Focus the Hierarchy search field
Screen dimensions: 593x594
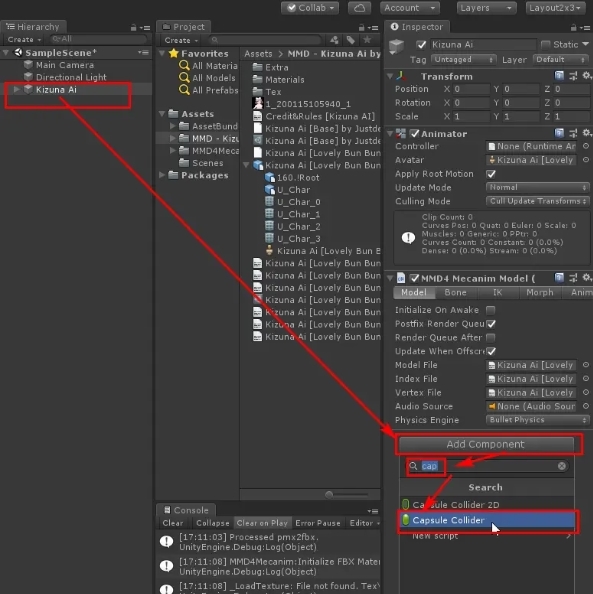(99, 39)
